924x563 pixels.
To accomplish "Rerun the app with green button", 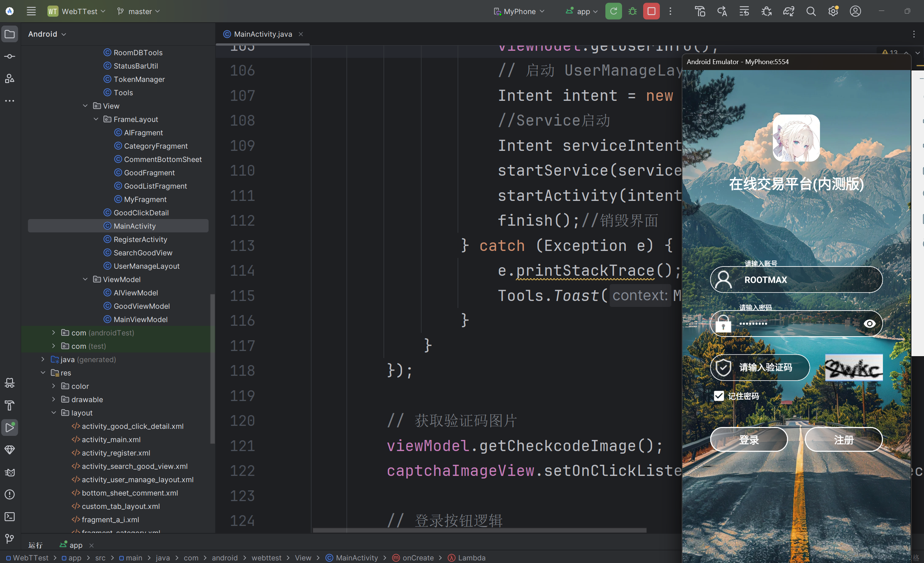I will (x=614, y=11).
